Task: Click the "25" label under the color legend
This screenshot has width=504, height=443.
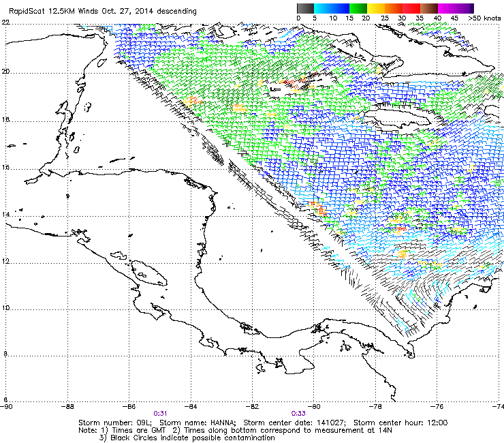Action: [x=385, y=18]
